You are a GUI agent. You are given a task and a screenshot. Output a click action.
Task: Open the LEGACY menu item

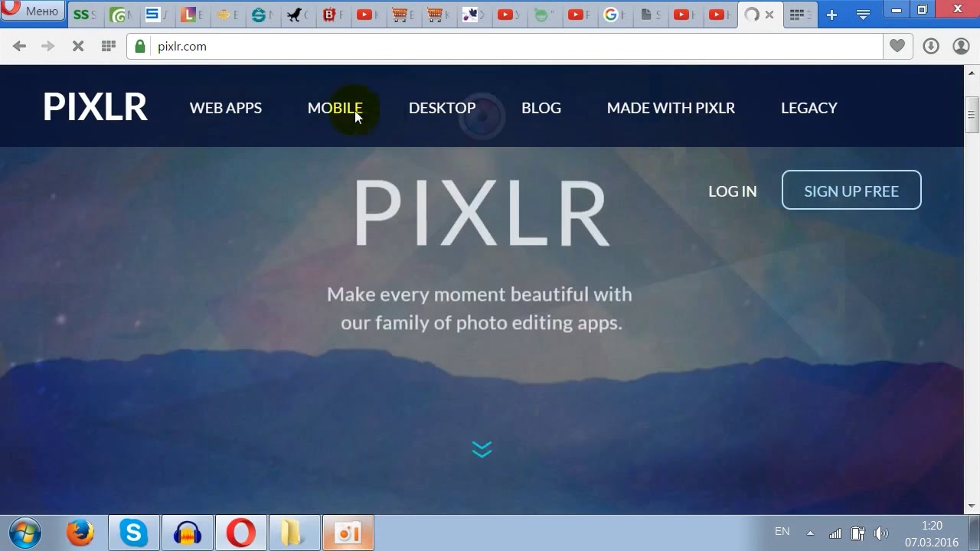809,108
